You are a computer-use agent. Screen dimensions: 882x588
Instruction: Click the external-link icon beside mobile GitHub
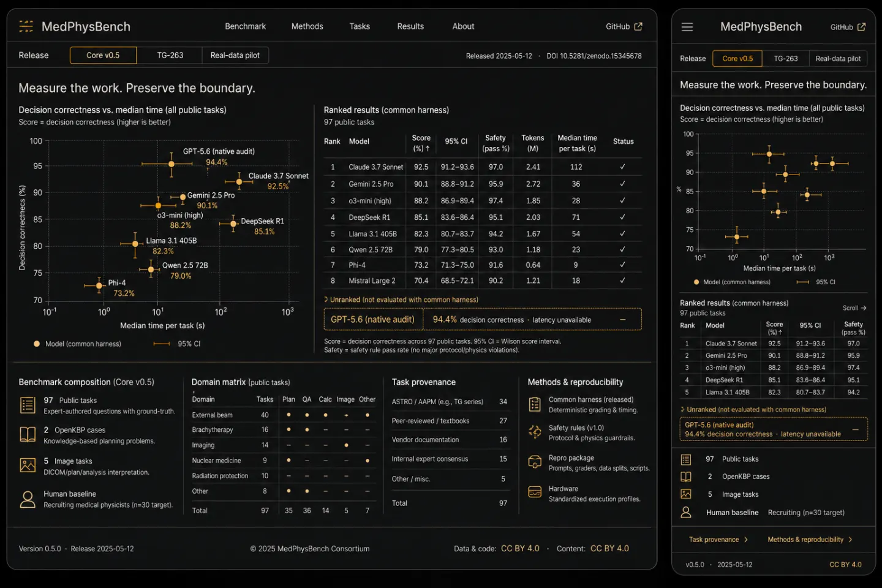pyautogui.click(x=861, y=27)
